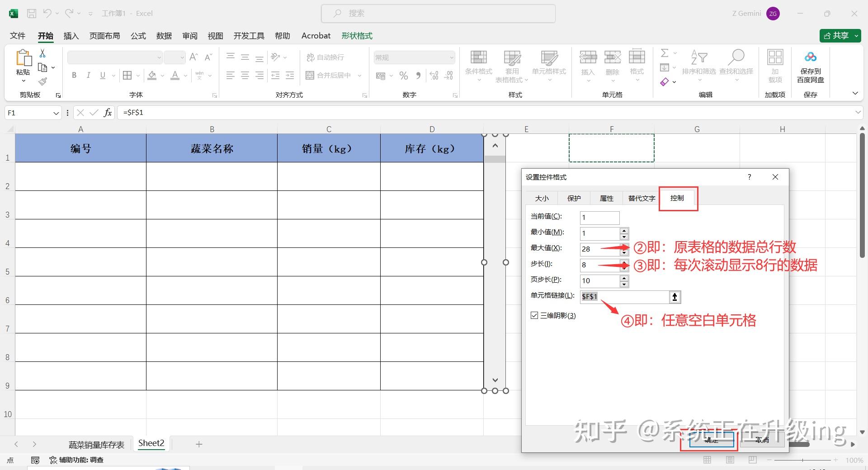Open the Share (共享) button dropdown
868x470 pixels.
click(x=857, y=36)
